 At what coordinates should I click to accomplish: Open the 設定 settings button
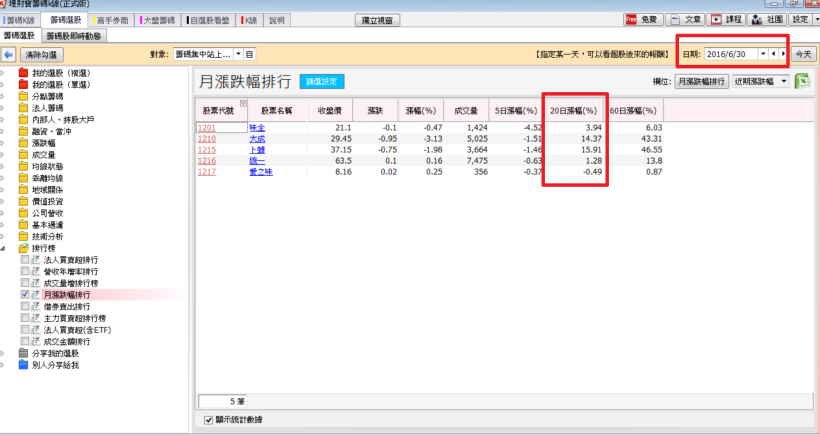(x=800, y=19)
